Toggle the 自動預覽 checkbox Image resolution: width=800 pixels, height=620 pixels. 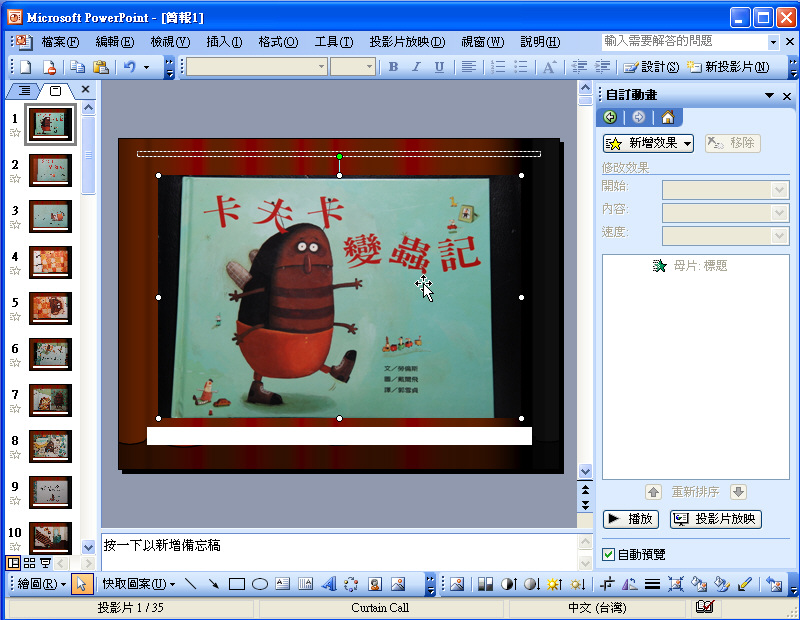tap(608, 554)
